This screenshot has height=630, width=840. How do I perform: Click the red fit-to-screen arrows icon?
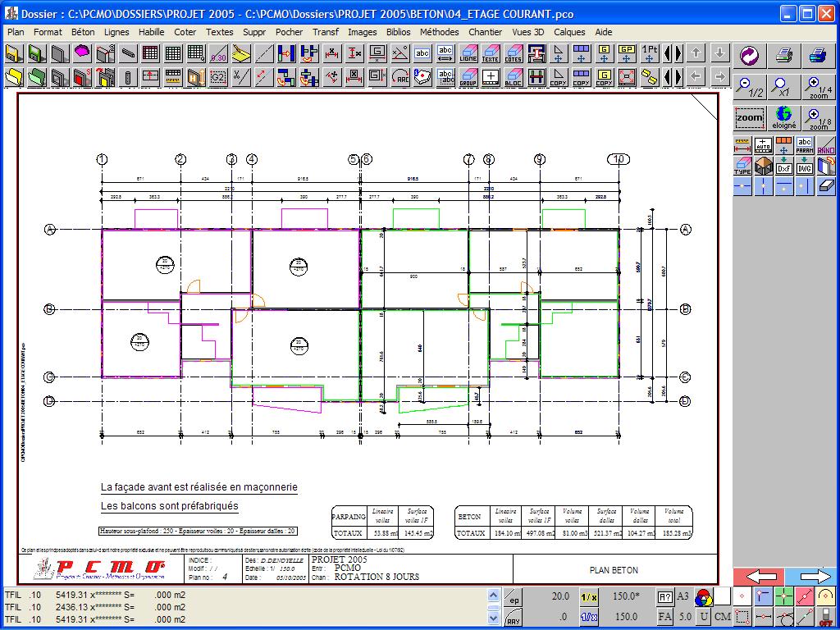pyautogui.click(x=627, y=78)
